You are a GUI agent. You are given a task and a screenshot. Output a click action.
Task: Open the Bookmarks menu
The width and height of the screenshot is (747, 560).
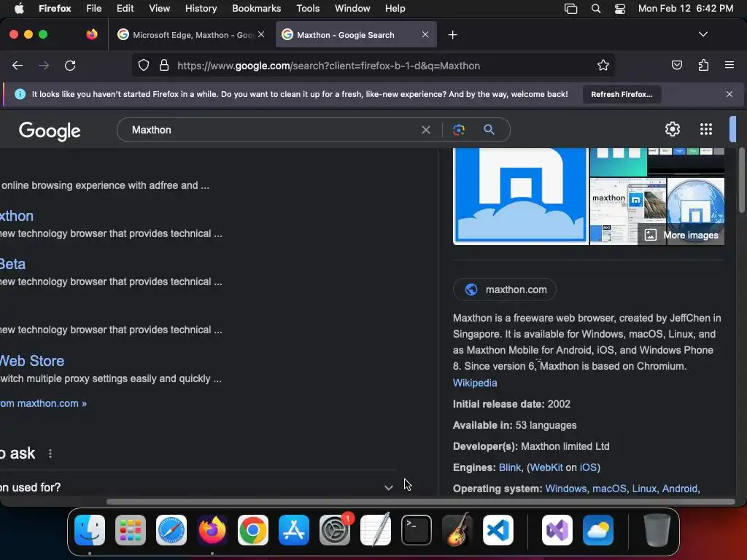[256, 8]
